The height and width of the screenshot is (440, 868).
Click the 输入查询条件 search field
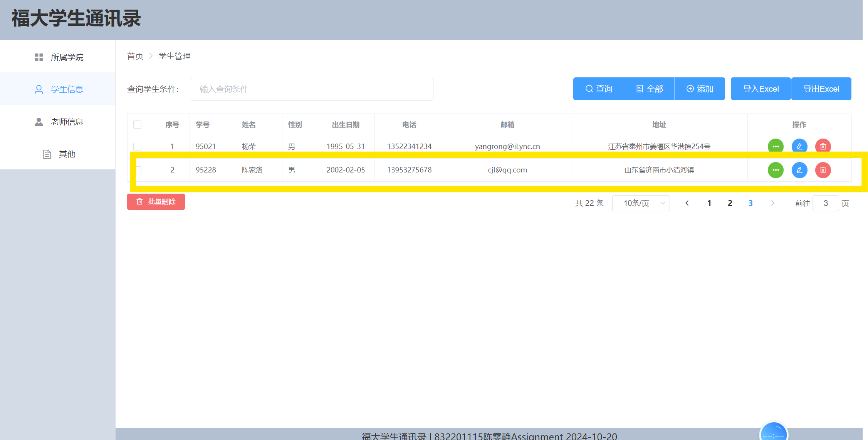coord(312,89)
